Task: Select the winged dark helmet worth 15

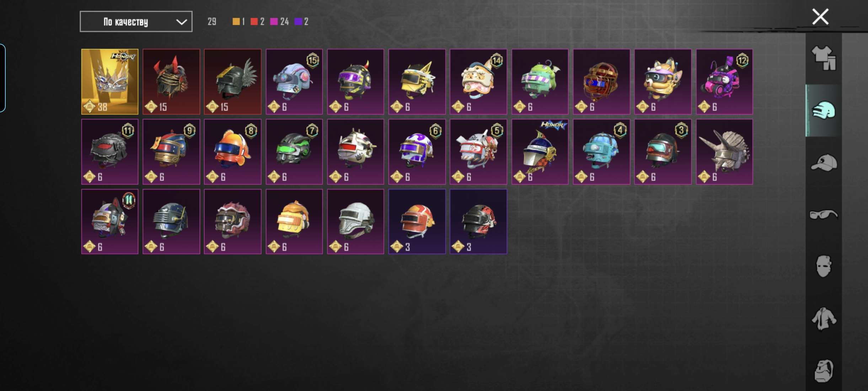Action: click(233, 82)
